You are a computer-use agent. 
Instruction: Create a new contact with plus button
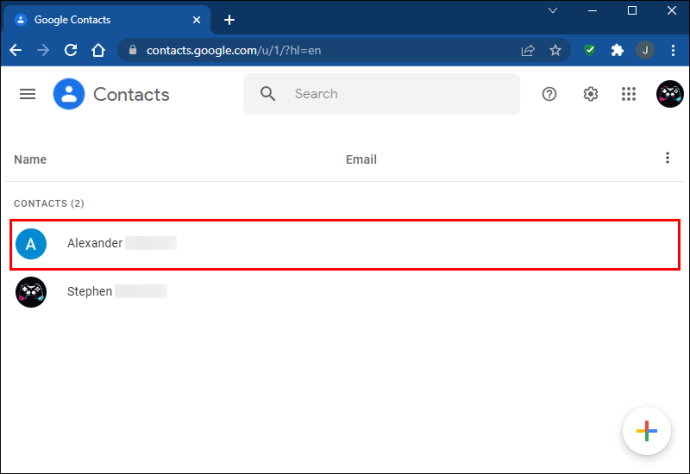(646, 431)
